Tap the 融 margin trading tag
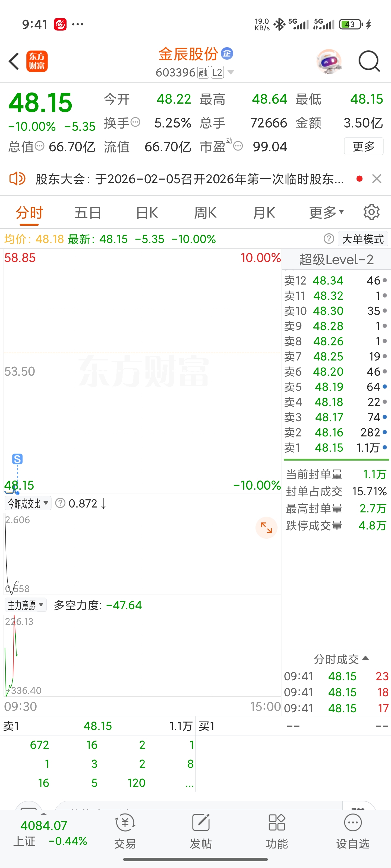The height and width of the screenshot is (868, 391). point(203,72)
